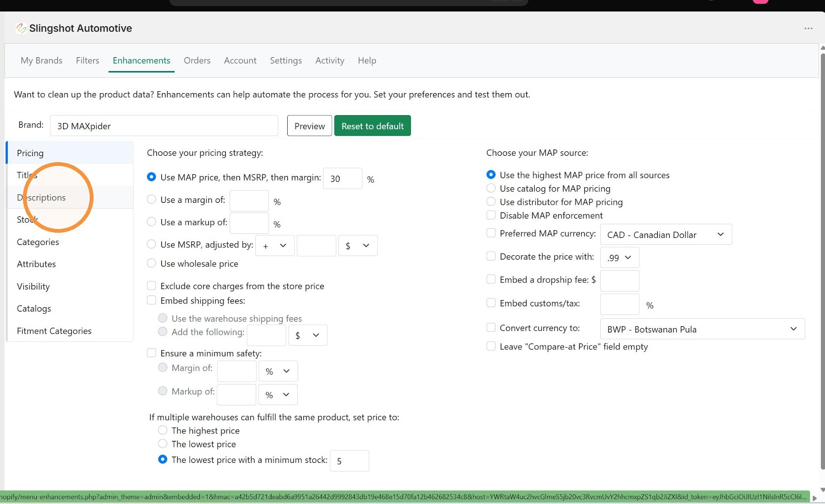
Task: Go to the Orders tab
Action: pos(197,60)
